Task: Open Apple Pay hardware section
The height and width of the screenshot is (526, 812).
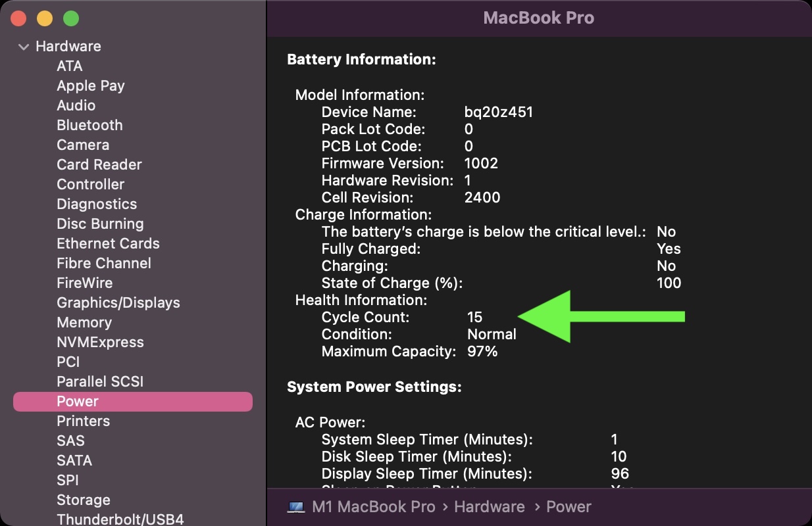Action: [x=91, y=86]
